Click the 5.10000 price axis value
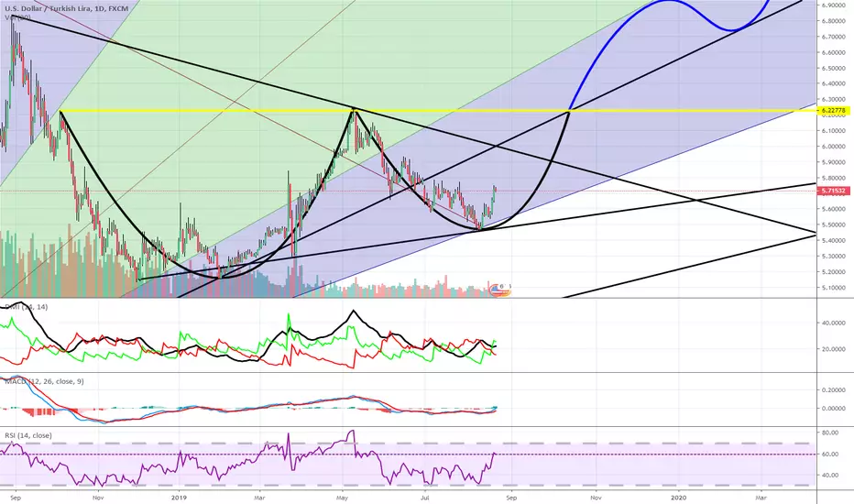 tap(834, 288)
